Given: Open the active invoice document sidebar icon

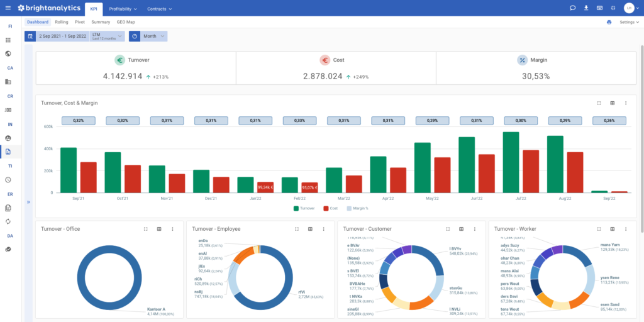Looking at the screenshot, I should 8,152.
